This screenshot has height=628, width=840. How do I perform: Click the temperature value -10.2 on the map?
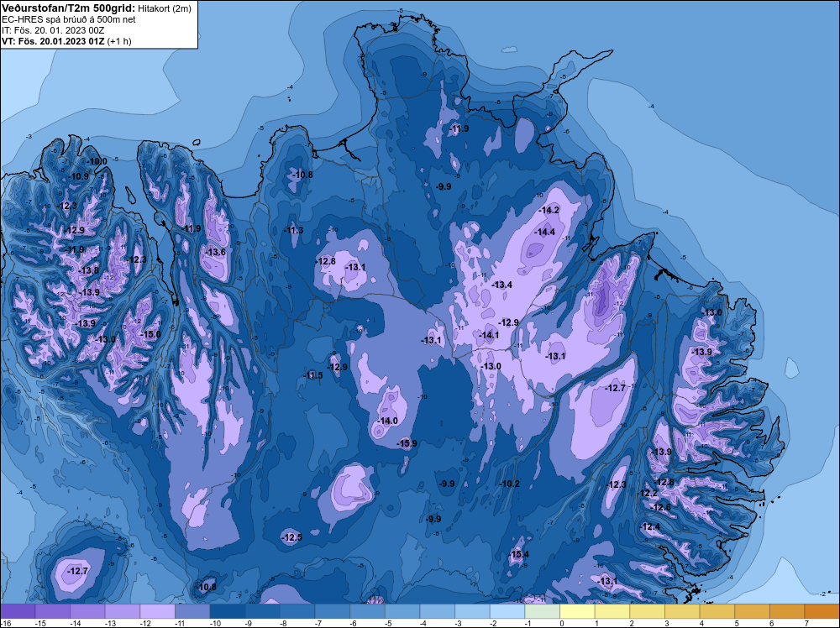click(x=510, y=484)
